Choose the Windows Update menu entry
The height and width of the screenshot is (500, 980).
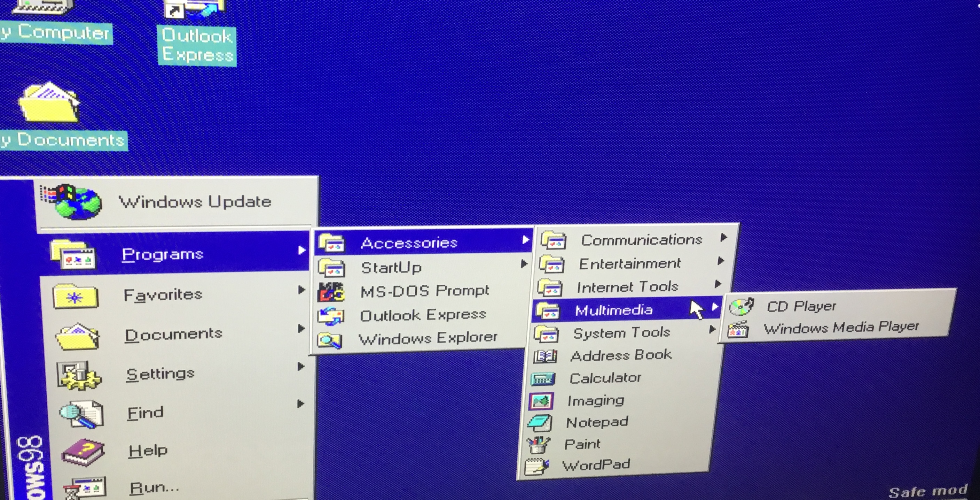pyautogui.click(x=177, y=202)
